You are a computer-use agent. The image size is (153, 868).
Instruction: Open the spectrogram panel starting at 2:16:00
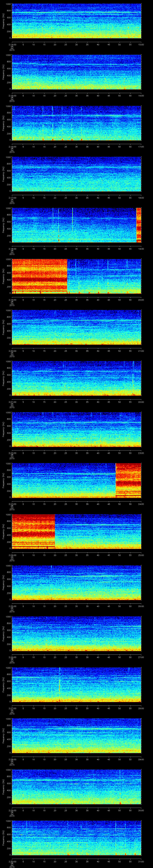click(76, 123)
